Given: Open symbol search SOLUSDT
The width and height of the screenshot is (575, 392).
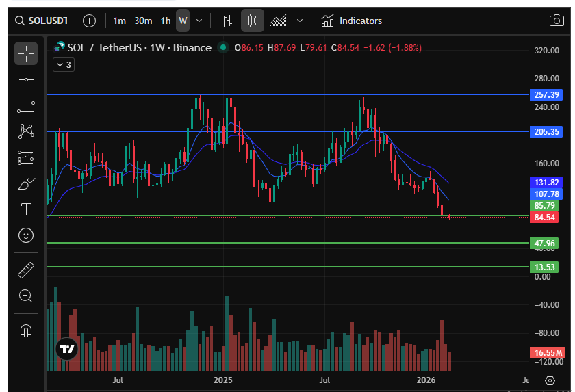Looking at the screenshot, I should 42,21.
